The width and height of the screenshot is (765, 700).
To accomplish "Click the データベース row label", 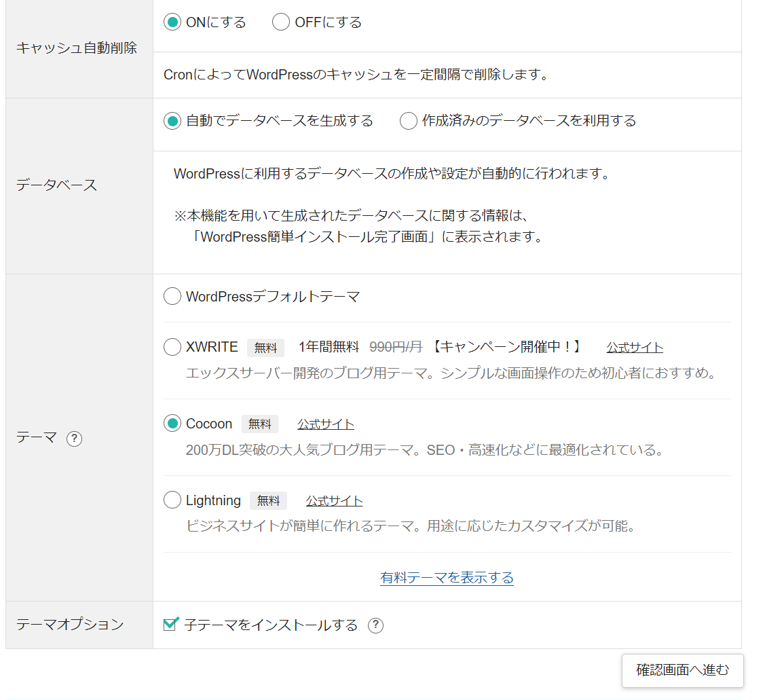I will click(x=56, y=185).
